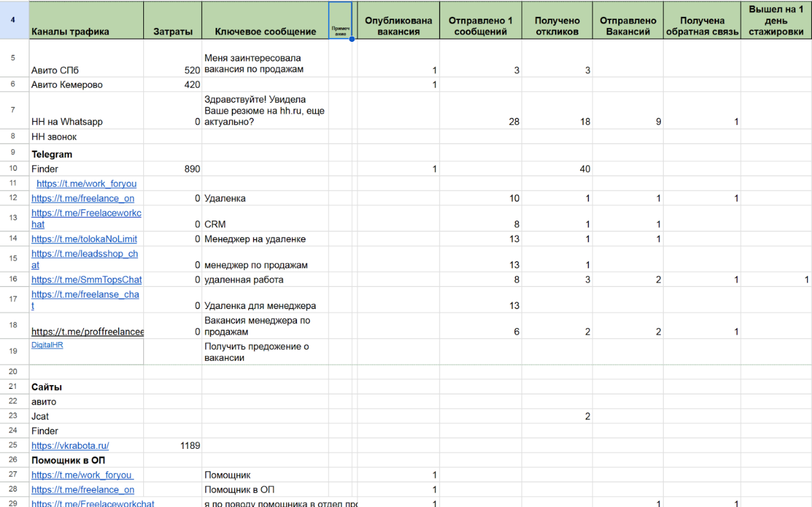Select the 'Получена обратная связь' header cell
The image size is (812, 507).
pos(702,20)
